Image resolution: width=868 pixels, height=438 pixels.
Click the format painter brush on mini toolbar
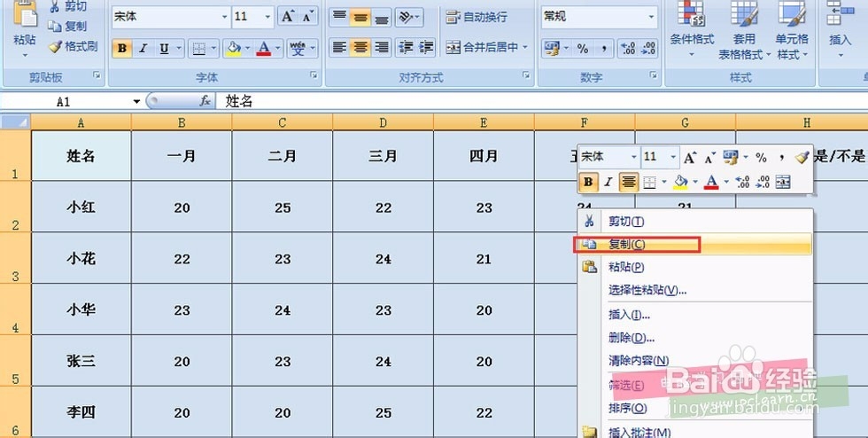(802, 158)
